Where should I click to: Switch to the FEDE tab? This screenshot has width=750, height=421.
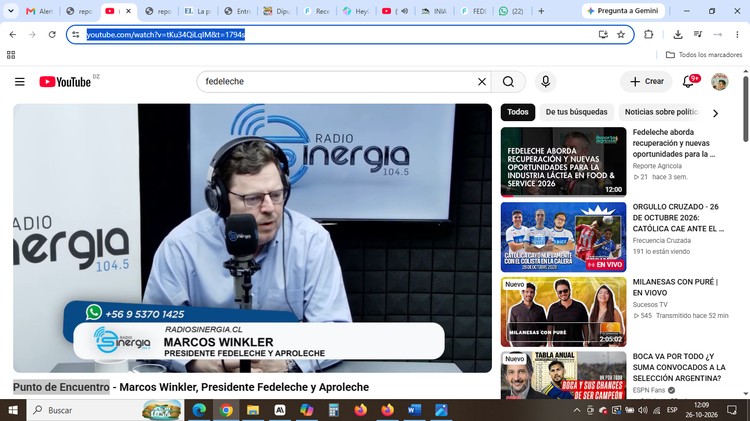click(x=474, y=11)
